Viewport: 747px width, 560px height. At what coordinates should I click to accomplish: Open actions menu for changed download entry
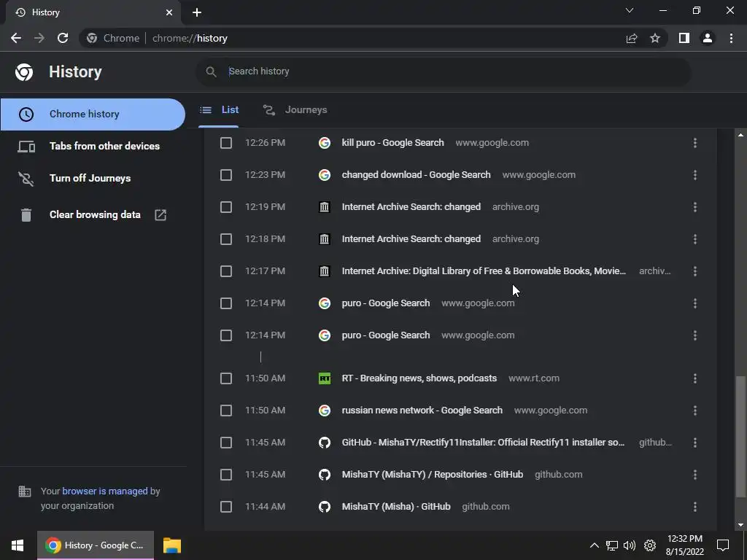pos(695,175)
